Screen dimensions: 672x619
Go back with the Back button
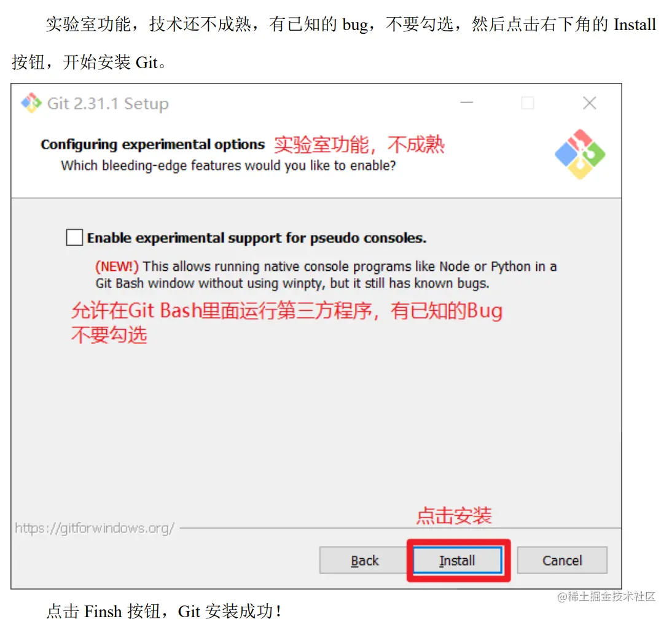point(364,560)
